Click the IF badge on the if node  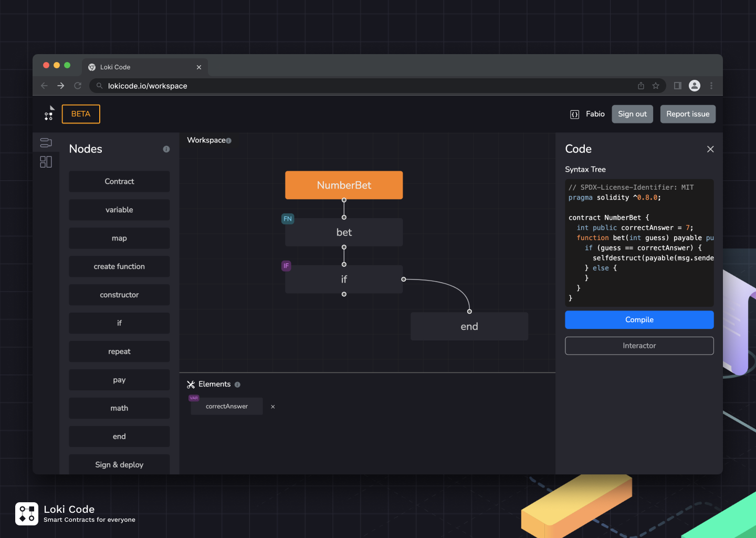286,266
